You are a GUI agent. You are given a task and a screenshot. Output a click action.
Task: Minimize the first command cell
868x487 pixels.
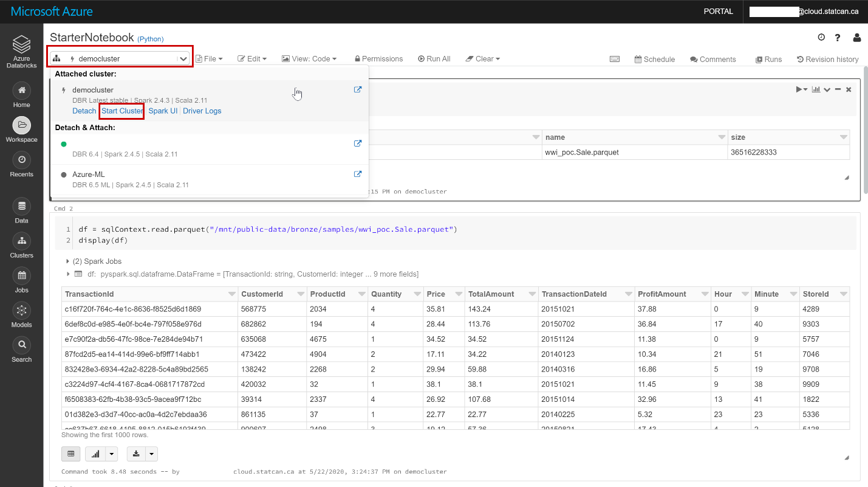coord(838,89)
